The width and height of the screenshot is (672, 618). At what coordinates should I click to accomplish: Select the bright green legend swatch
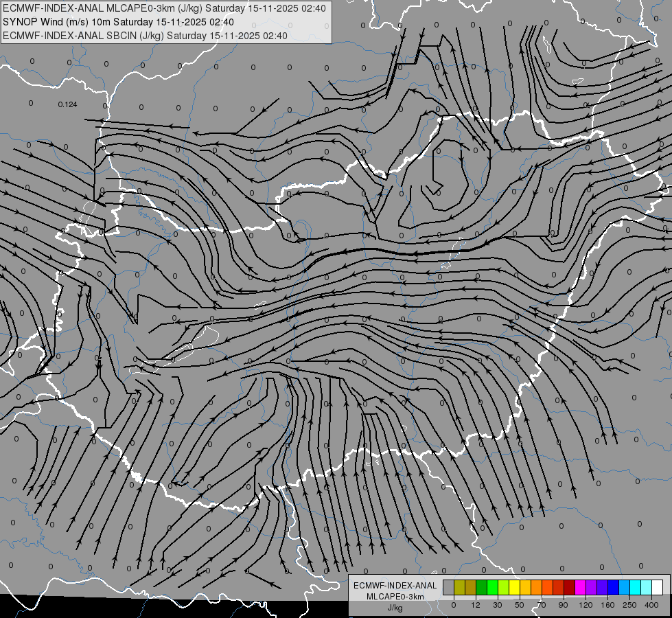coord(492,587)
